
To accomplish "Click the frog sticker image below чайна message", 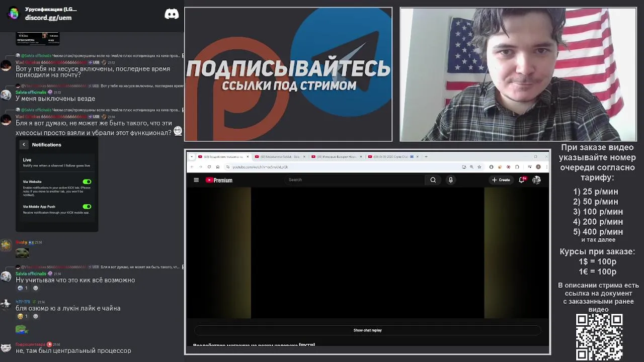I will [x=21, y=330].
